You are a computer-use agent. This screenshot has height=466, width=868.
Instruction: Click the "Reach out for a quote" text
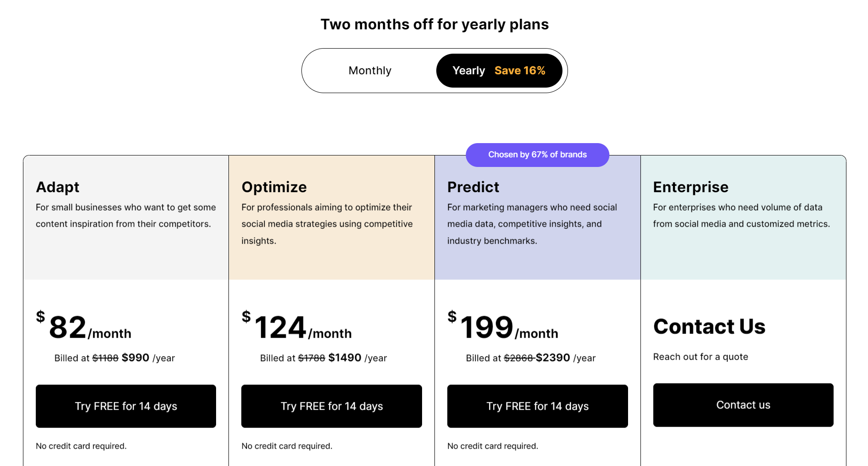coord(701,357)
